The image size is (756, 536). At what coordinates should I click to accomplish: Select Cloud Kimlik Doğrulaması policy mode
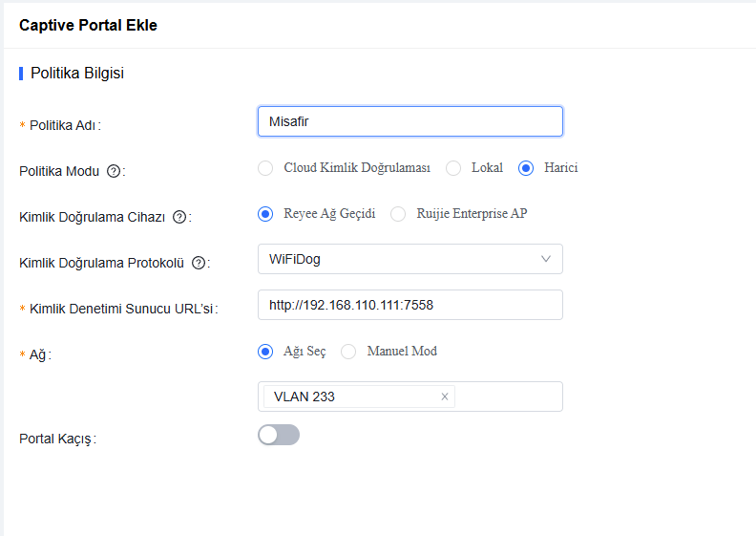265,168
